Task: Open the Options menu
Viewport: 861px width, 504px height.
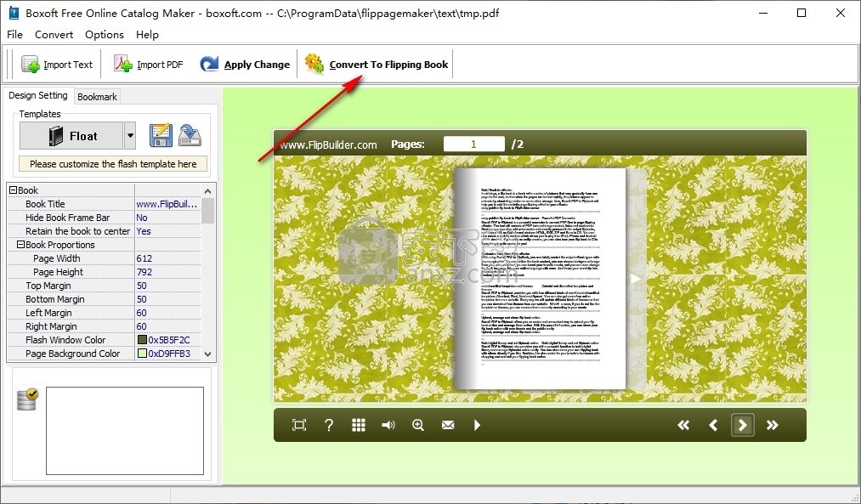Action: (105, 35)
